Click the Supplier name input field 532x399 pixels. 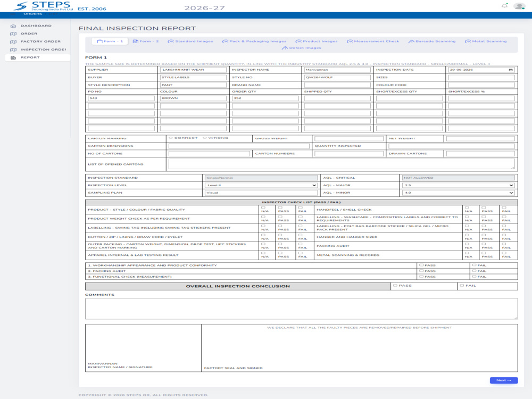pos(193,70)
